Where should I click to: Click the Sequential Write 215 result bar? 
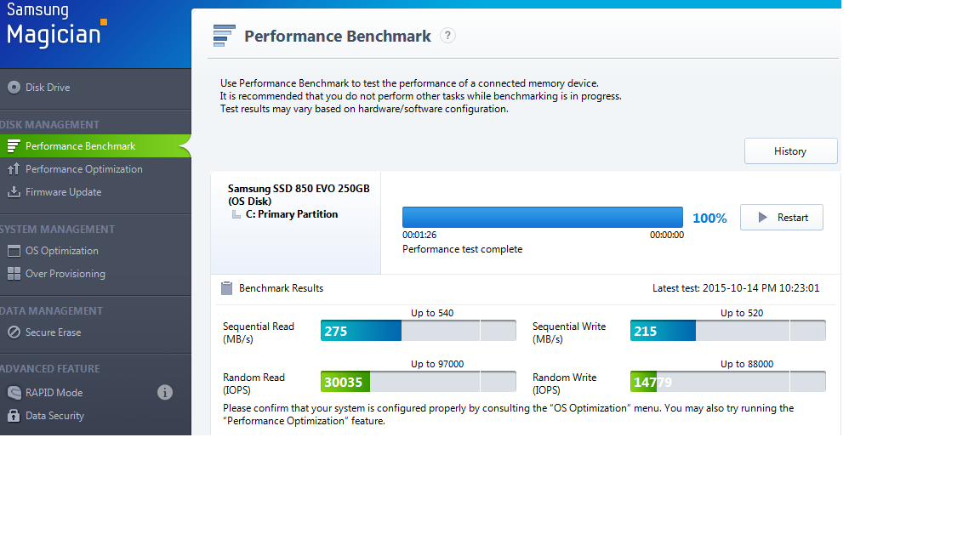[727, 331]
